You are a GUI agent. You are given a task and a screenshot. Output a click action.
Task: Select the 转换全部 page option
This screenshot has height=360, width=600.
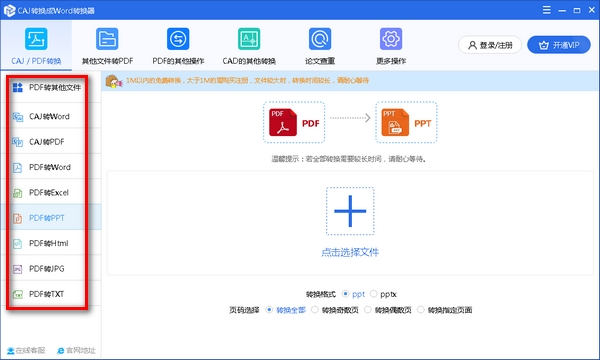click(x=269, y=310)
